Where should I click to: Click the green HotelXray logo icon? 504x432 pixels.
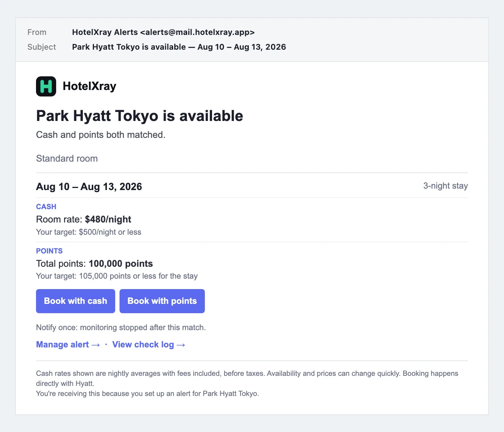point(46,86)
